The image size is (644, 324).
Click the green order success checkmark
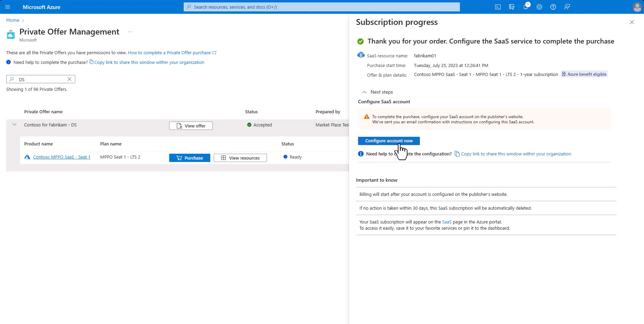point(361,41)
